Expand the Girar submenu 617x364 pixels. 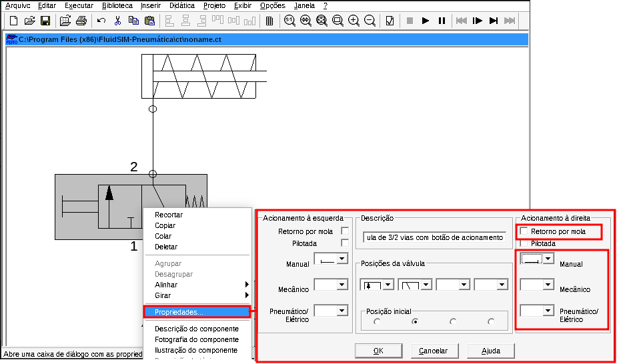tap(197, 295)
